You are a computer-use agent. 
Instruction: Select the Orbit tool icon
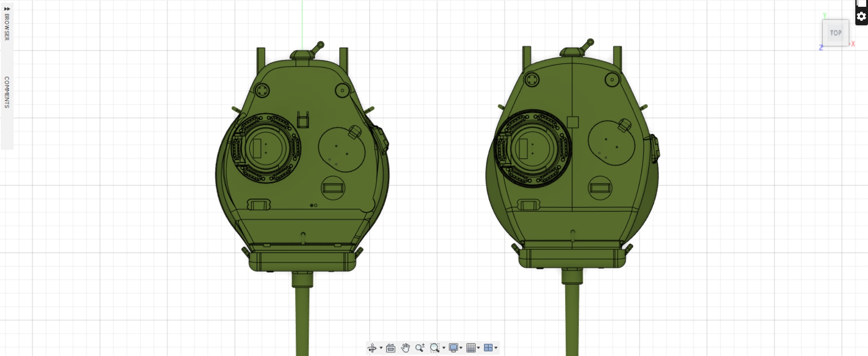pos(372,348)
